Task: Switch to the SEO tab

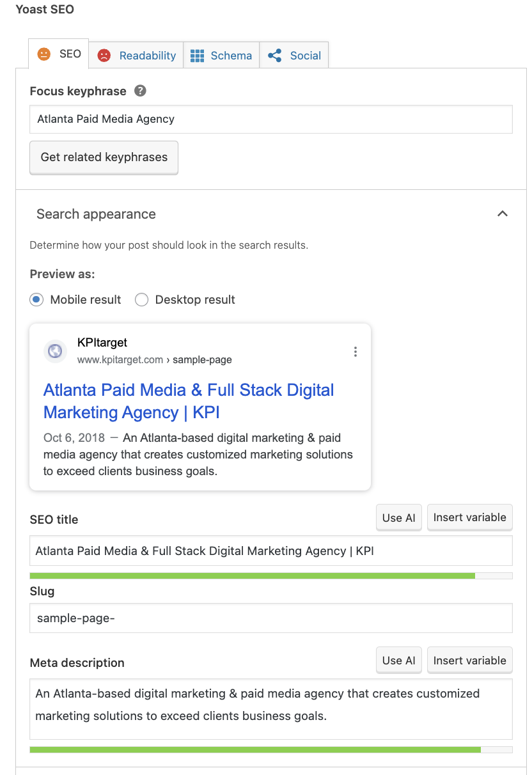Action: click(59, 54)
